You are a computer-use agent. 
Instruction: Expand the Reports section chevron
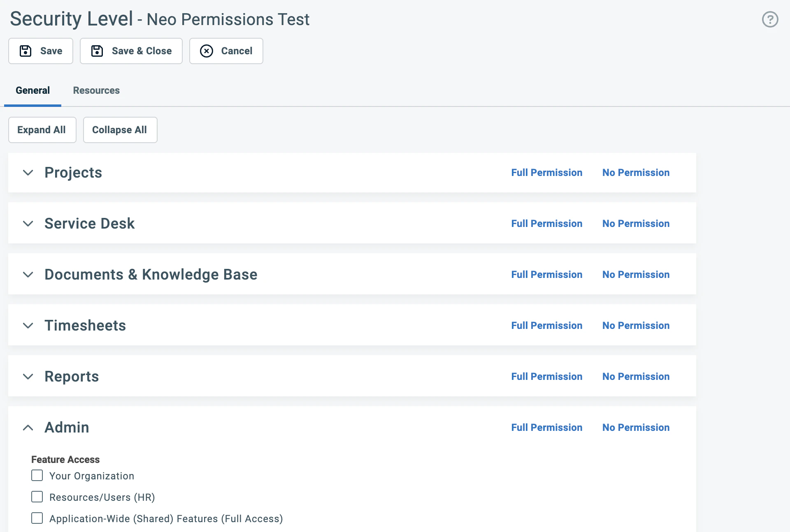[28, 377]
